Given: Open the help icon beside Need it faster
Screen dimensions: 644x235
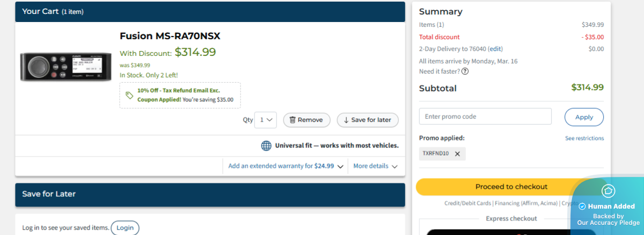Looking at the screenshot, I should [x=465, y=72].
